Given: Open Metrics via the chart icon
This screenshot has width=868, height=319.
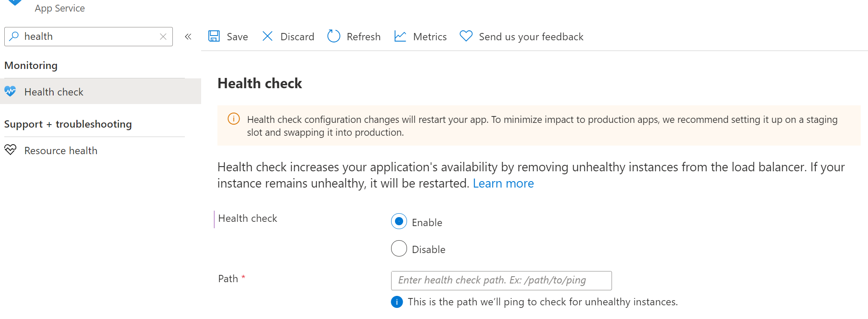Looking at the screenshot, I should tap(400, 36).
